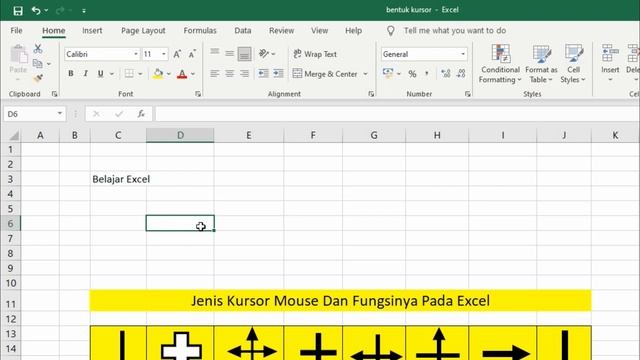Increase decimal places
Viewport: 640px width, 360px height.
[446, 74]
